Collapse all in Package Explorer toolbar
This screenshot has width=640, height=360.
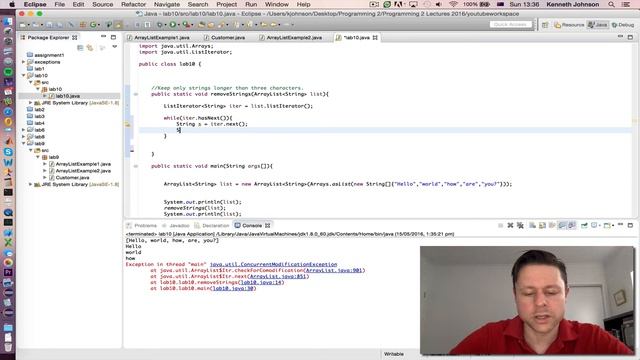(80, 48)
